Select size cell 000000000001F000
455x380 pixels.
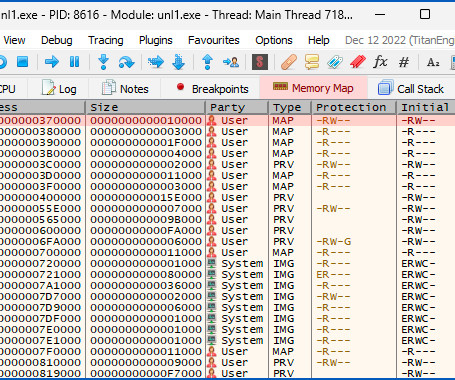click(x=146, y=142)
